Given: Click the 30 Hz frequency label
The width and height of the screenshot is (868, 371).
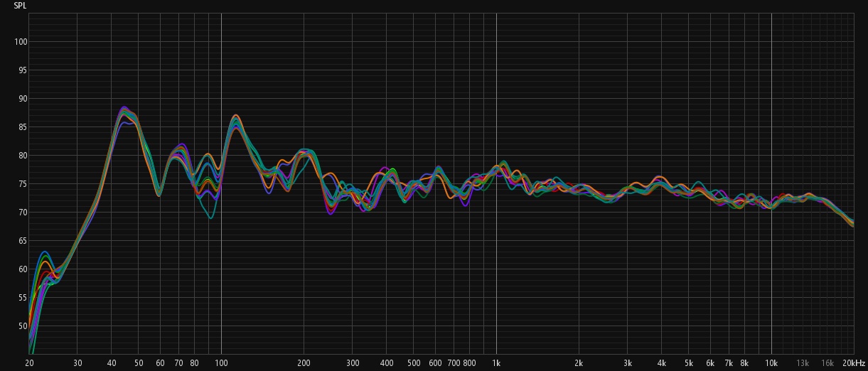Looking at the screenshot, I should (77, 362).
